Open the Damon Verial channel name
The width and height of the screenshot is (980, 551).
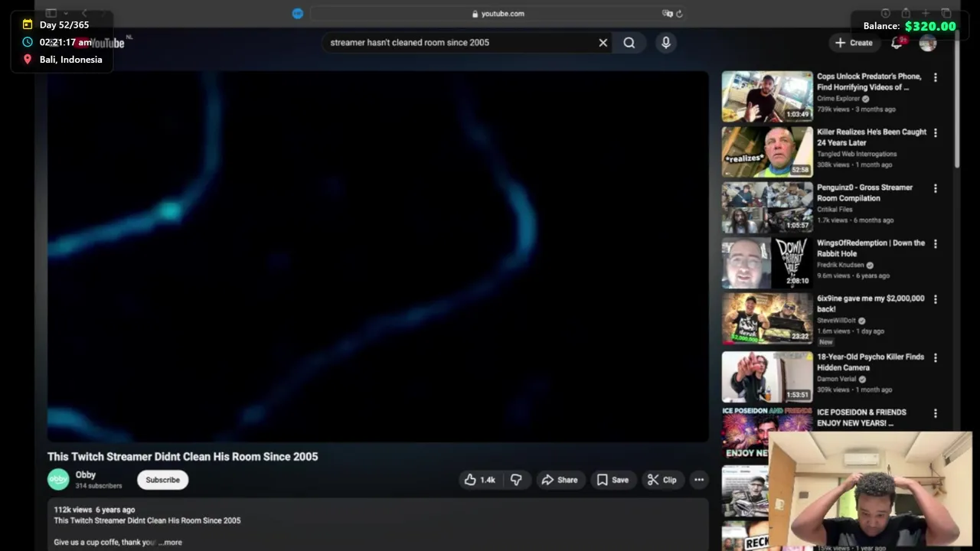click(x=837, y=379)
